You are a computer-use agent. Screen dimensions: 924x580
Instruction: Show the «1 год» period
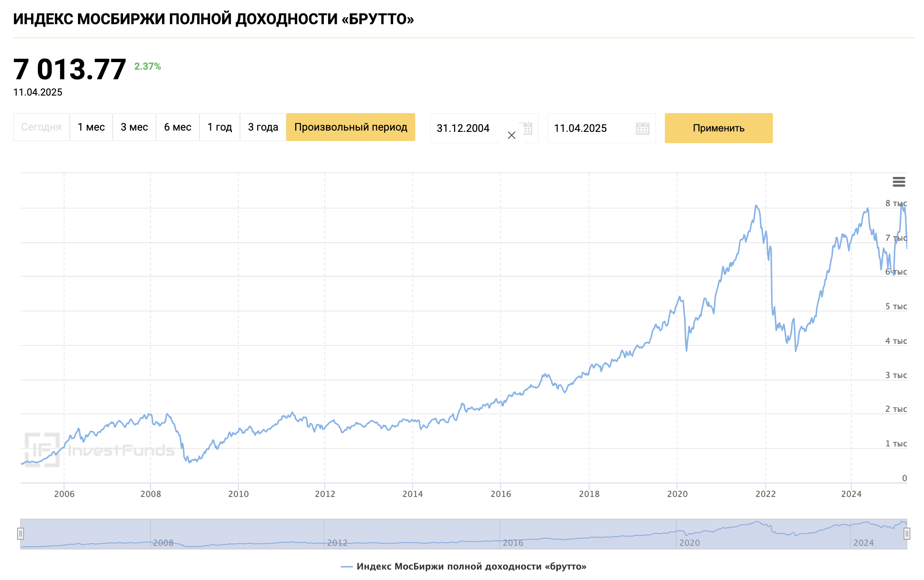pyautogui.click(x=220, y=127)
